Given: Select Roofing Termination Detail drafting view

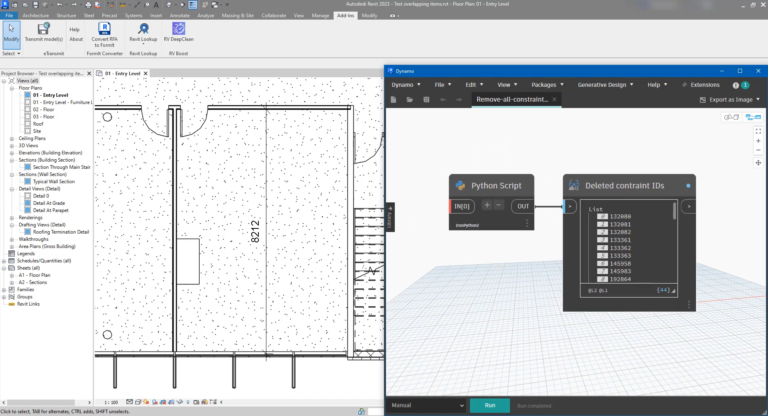Looking at the screenshot, I should (61, 232).
